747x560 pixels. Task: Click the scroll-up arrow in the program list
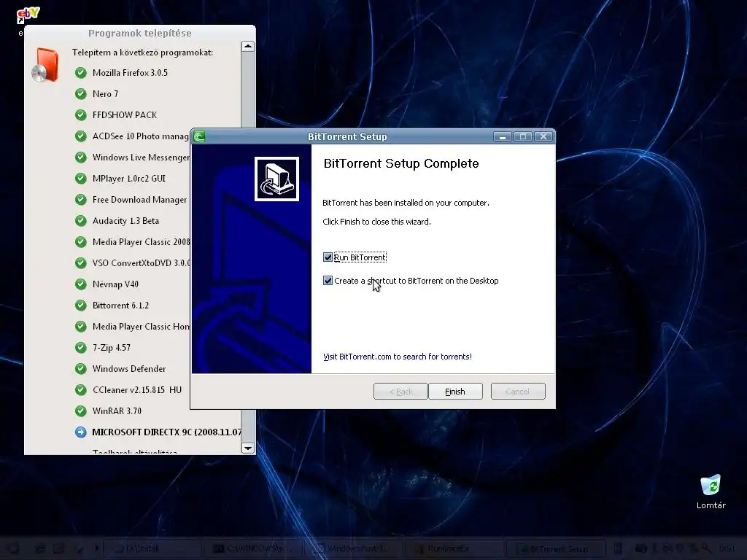248,46
